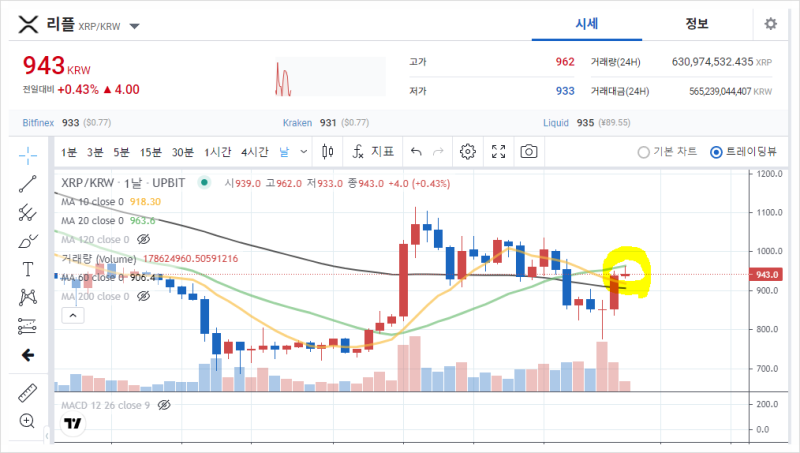Select the text annotation tool
The image size is (800, 453).
28,269
